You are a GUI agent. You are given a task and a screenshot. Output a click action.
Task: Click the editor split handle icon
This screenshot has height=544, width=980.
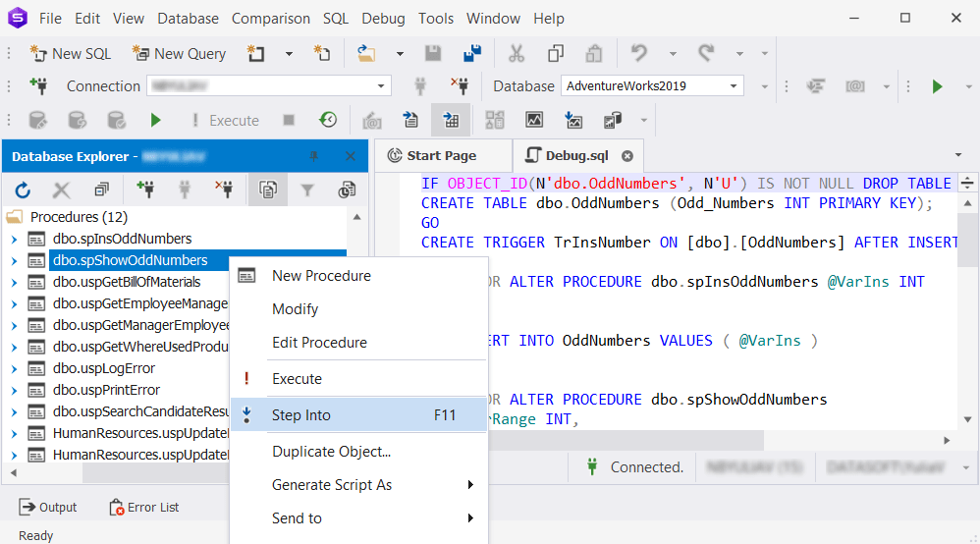967,184
